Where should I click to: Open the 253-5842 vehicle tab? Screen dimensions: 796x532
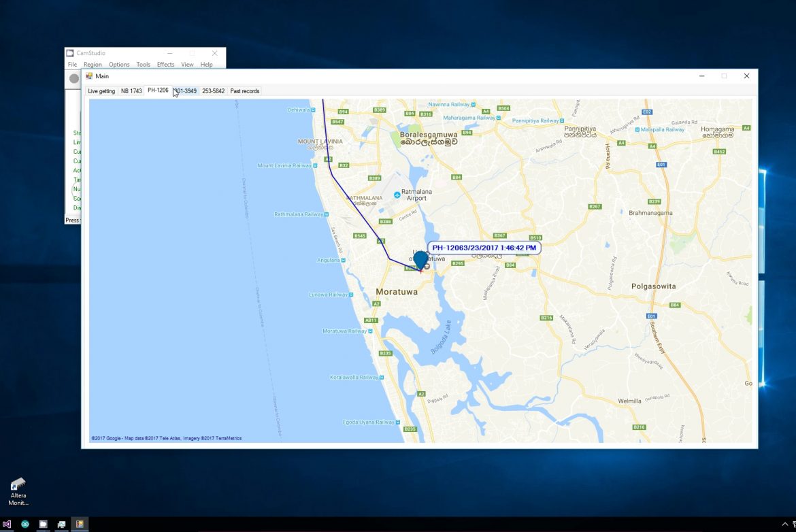(x=213, y=91)
